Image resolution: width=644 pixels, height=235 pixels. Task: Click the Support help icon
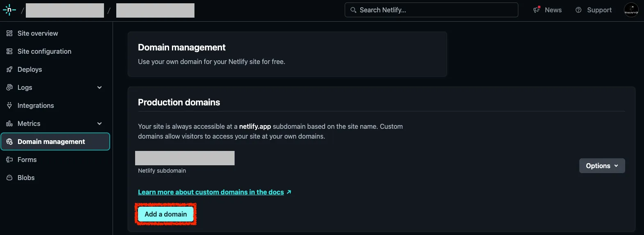[x=578, y=10]
